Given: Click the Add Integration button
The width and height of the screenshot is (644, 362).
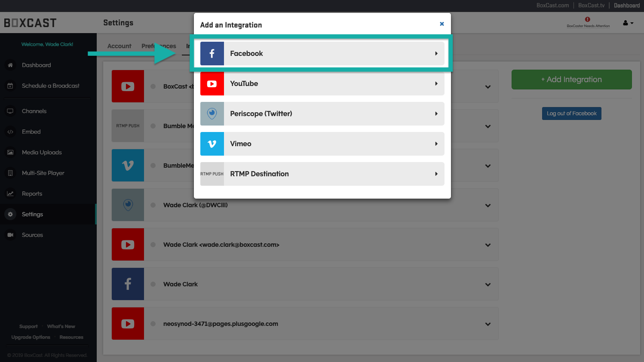Looking at the screenshot, I should point(571,80).
